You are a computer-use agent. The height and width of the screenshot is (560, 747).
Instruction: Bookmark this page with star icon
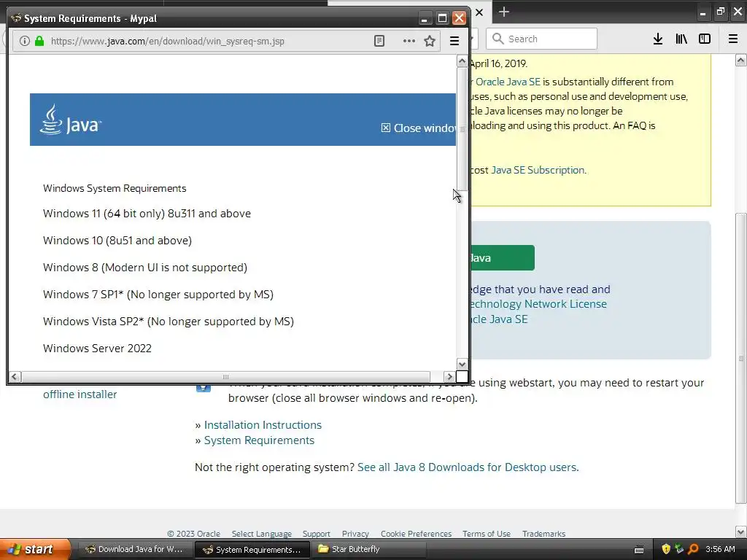pyautogui.click(x=430, y=41)
